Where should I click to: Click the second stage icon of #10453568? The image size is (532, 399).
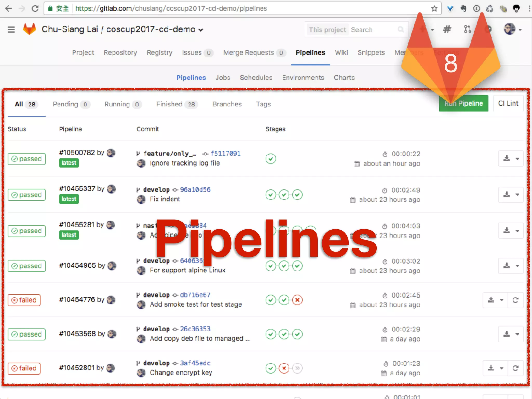click(284, 334)
